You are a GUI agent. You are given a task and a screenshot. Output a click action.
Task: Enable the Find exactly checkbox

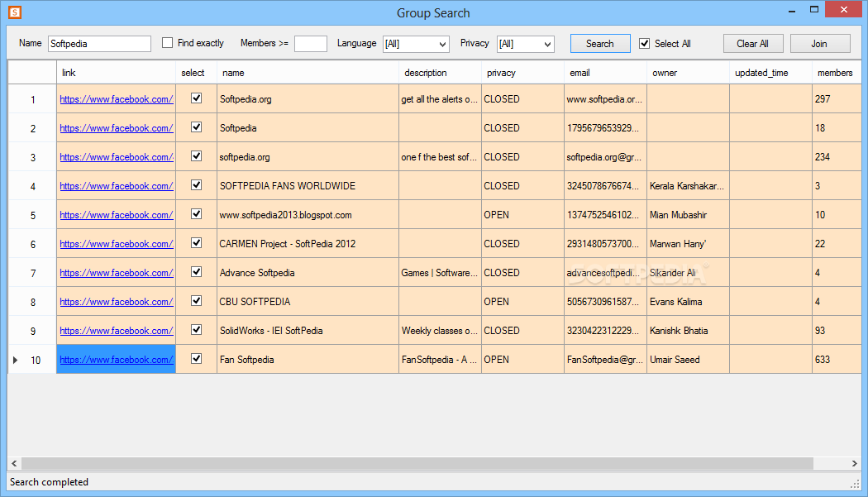(167, 43)
